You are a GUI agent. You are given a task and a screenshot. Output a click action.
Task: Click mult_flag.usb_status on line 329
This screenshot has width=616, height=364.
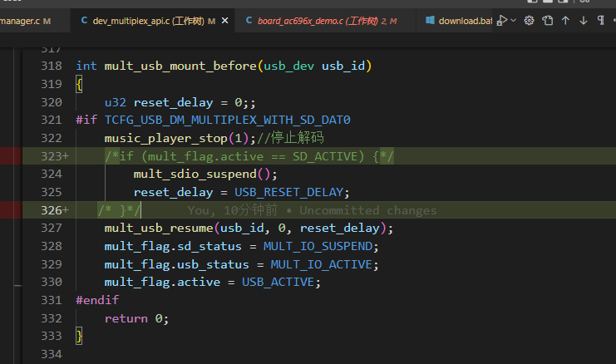click(177, 264)
